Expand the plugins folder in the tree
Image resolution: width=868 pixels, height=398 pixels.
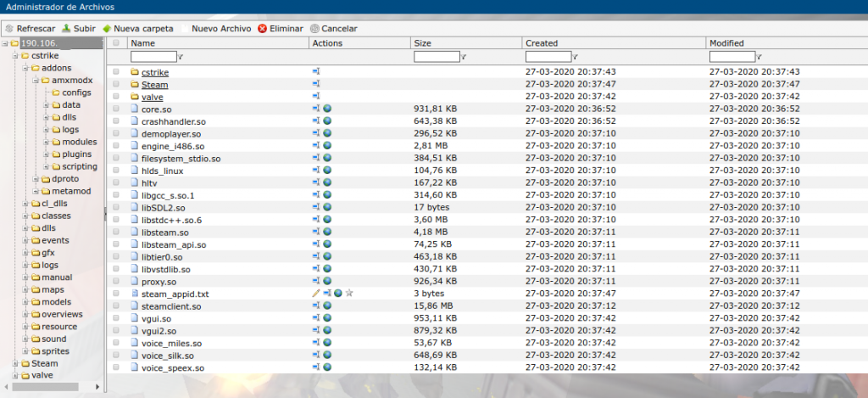(46, 154)
